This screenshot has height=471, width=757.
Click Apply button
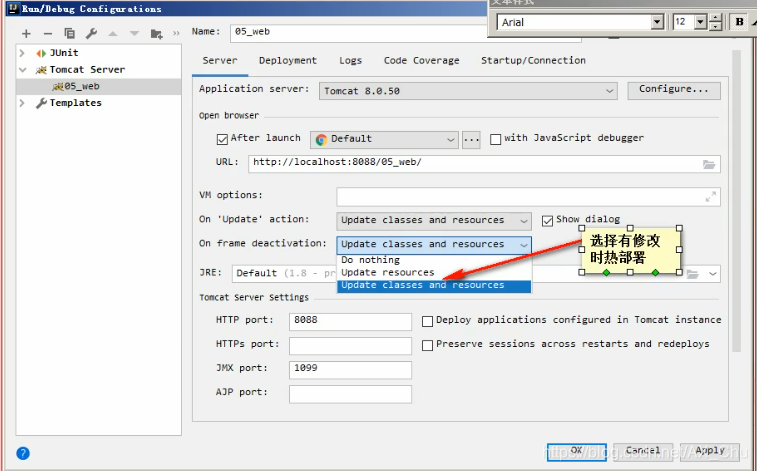point(710,452)
